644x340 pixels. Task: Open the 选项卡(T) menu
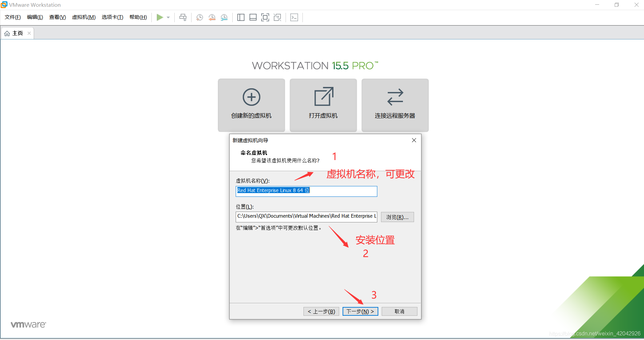tap(113, 17)
